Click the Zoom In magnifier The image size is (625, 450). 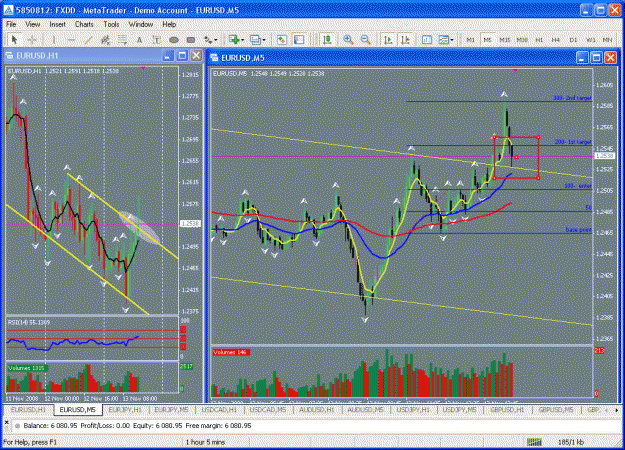348,39
